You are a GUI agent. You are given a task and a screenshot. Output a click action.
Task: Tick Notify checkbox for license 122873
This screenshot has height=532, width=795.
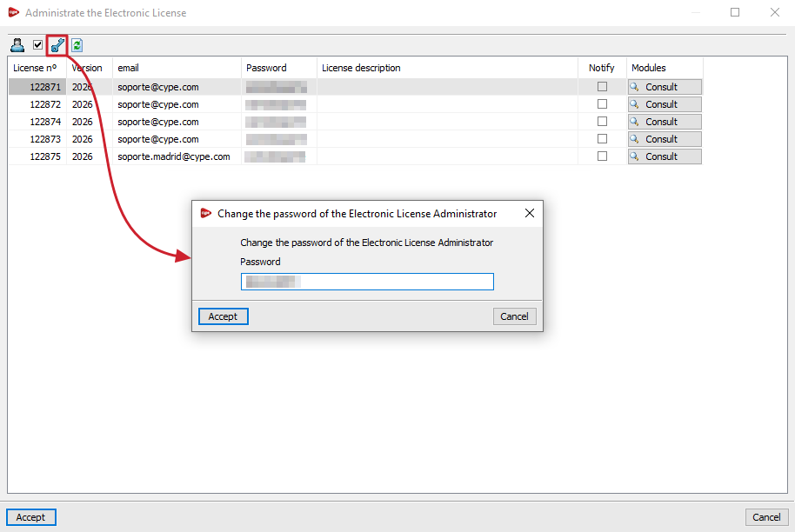coord(602,138)
